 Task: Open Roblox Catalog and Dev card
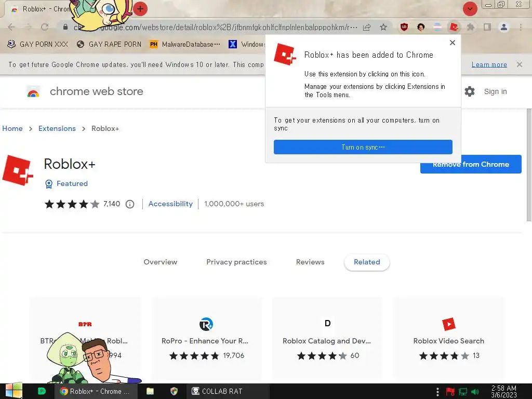(327, 338)
